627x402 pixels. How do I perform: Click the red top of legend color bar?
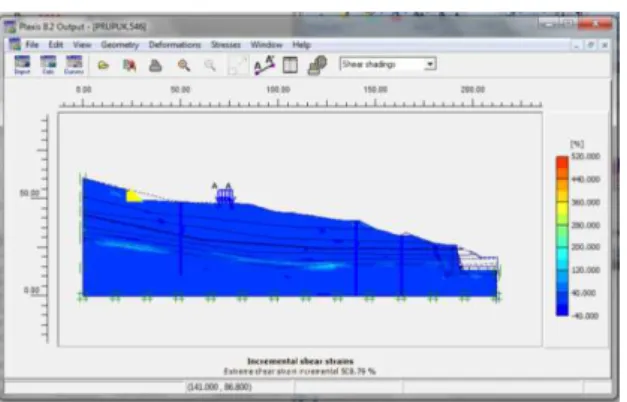(562, 162)
